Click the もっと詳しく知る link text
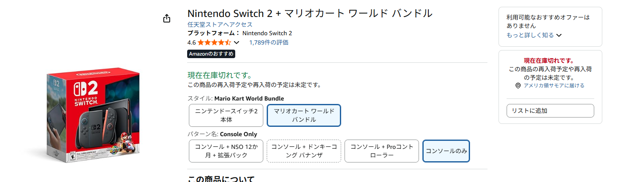 click(x=530, y=35)
